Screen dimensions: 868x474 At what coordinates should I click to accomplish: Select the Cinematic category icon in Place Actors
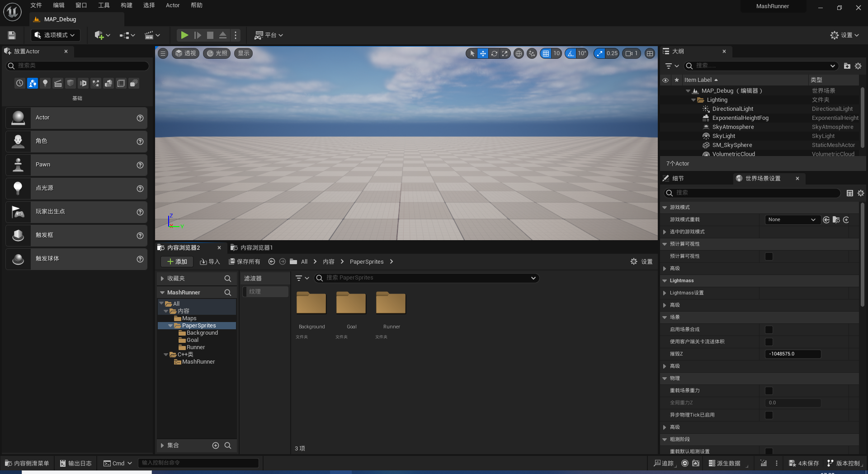(58, 83)
